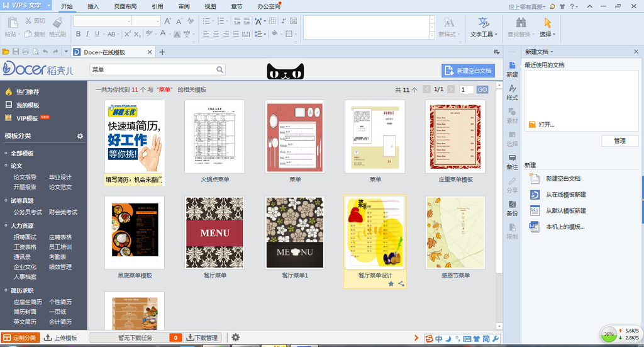Open the font name dropdown
The width and height of the screenshot is (644, 347).
pyautogui.click(x=129, y=21)
